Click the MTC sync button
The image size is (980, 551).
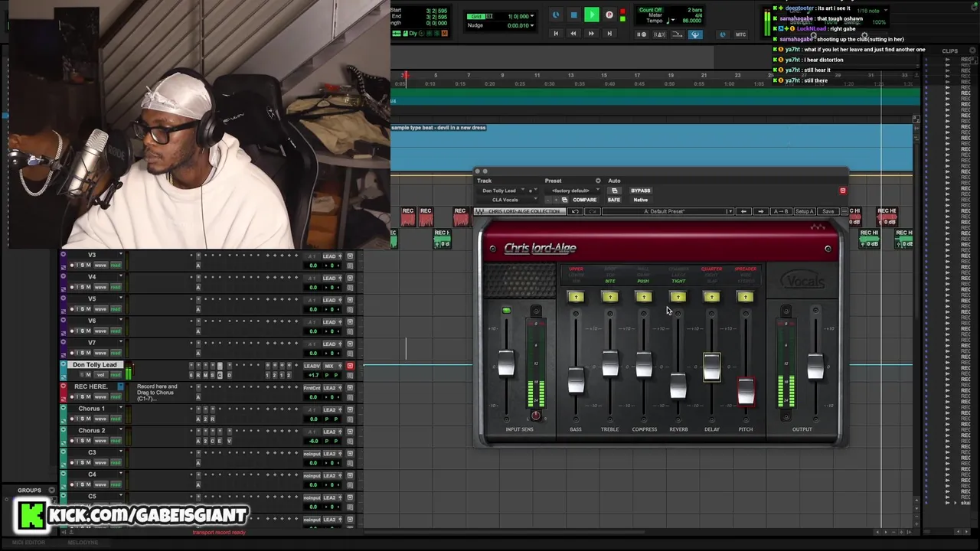(x=740, y=34)
